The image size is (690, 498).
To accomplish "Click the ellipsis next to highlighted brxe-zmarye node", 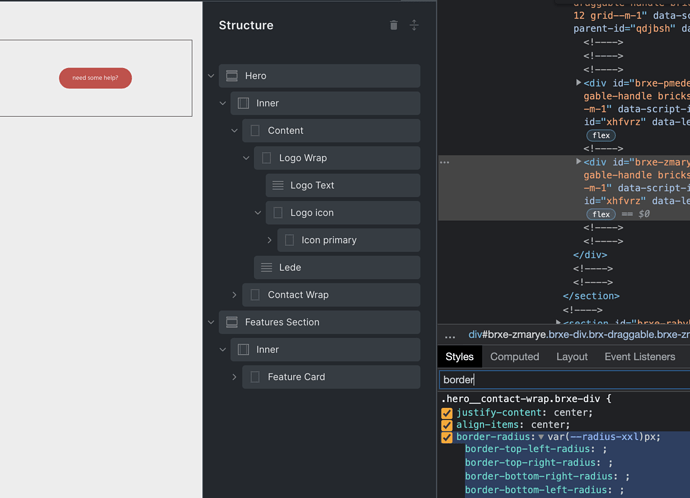I will pos(444,162).
